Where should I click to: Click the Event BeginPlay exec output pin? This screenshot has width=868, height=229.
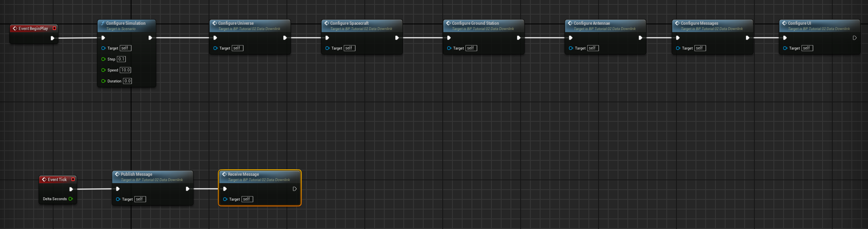click(x=52, y=38)
